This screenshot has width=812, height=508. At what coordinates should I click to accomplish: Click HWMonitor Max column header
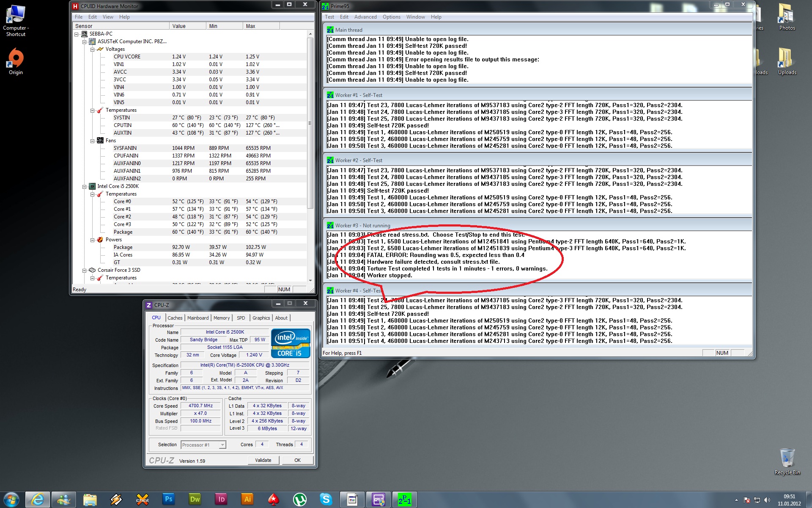(261, 26)
